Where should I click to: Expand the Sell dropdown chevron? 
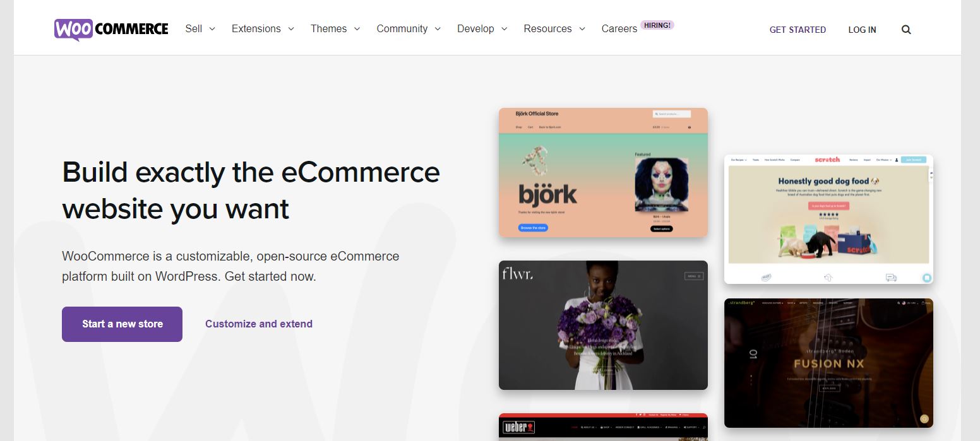click(212, 29)
